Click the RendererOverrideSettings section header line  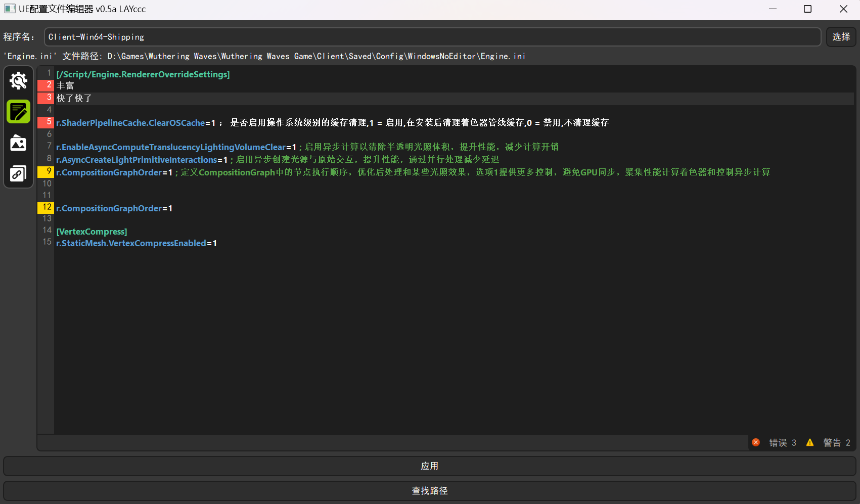(143, 74)
